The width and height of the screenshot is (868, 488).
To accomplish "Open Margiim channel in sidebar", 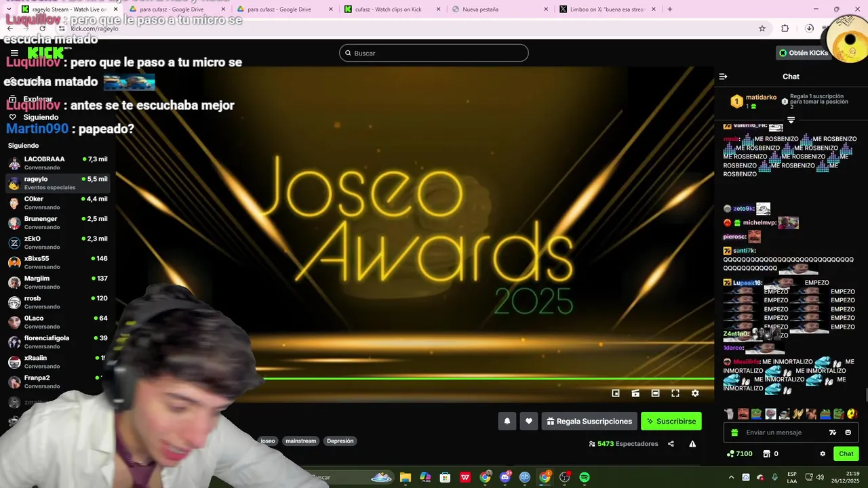I will 57,282.
